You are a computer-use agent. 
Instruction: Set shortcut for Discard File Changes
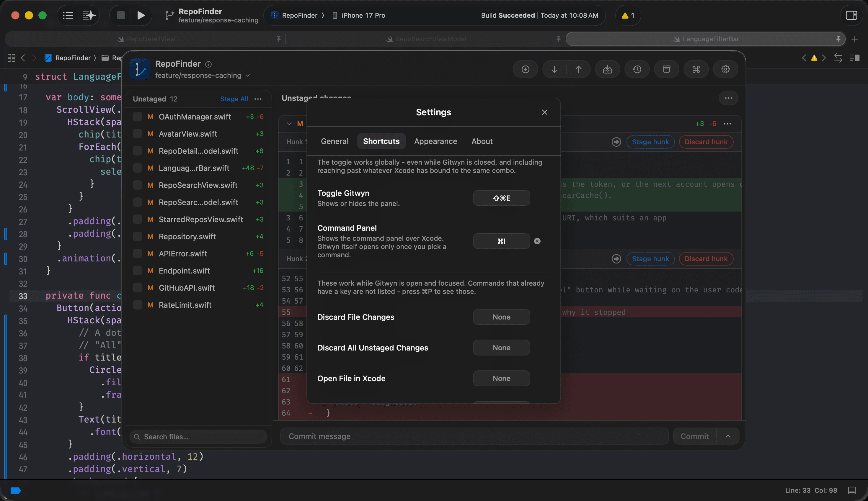coord(501,317)
